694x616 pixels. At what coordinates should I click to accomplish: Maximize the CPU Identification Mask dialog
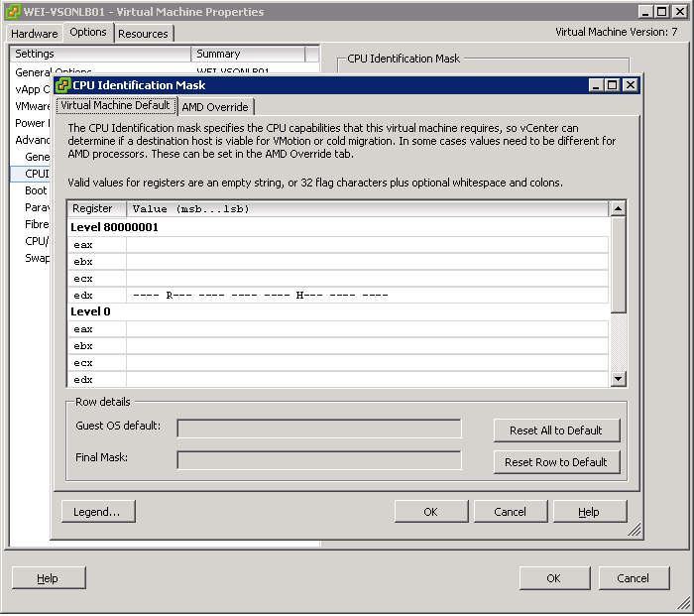612,84
